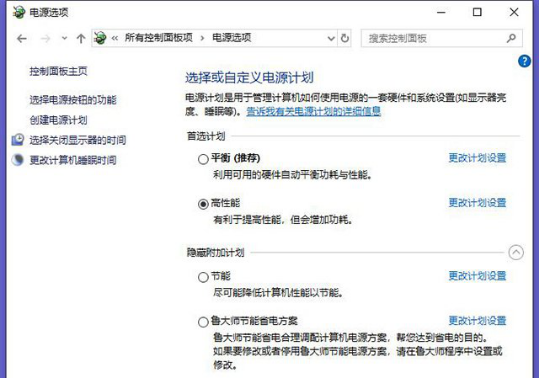Go up one folder level
Image resolution: width=540 pixels, height=379 pixels.
pos(81,39)
